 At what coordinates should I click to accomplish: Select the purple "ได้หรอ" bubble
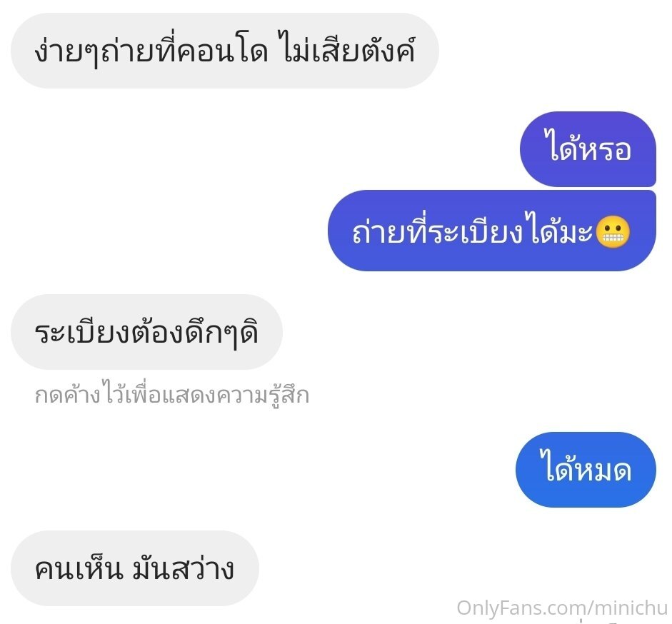[588, 149]
